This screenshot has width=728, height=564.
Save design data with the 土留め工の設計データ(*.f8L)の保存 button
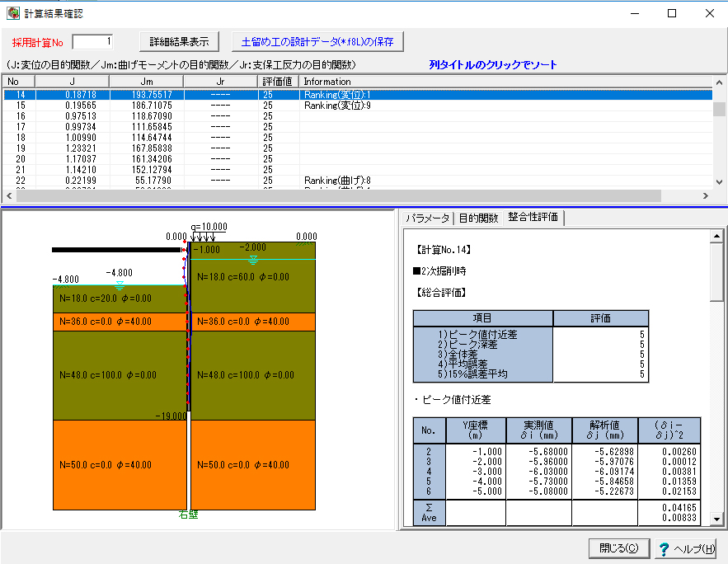[317, 41]
